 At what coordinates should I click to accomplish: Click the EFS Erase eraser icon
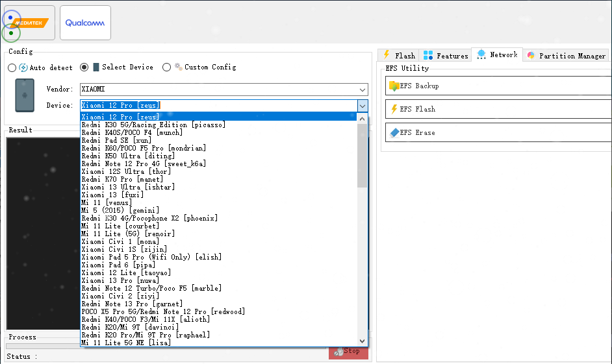pyautogui.click(x=394, y=132)
